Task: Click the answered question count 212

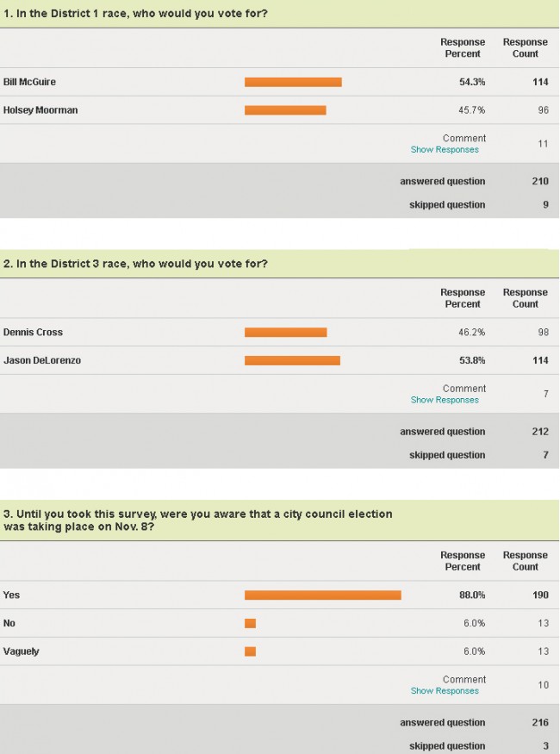Action: coord(540,432)
